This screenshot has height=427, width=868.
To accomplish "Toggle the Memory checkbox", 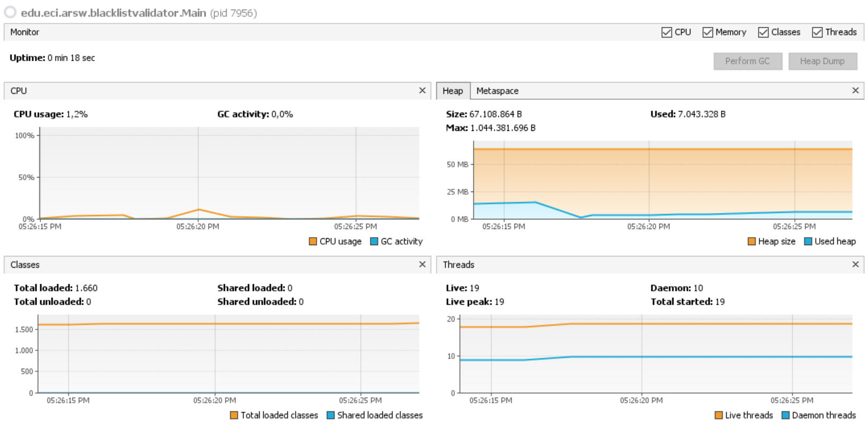I will 707,32.
